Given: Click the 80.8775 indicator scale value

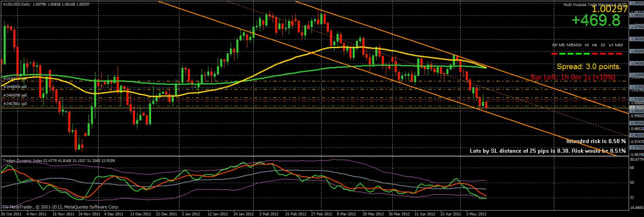Looking at the screenshot, I should (x=636, y=159).
